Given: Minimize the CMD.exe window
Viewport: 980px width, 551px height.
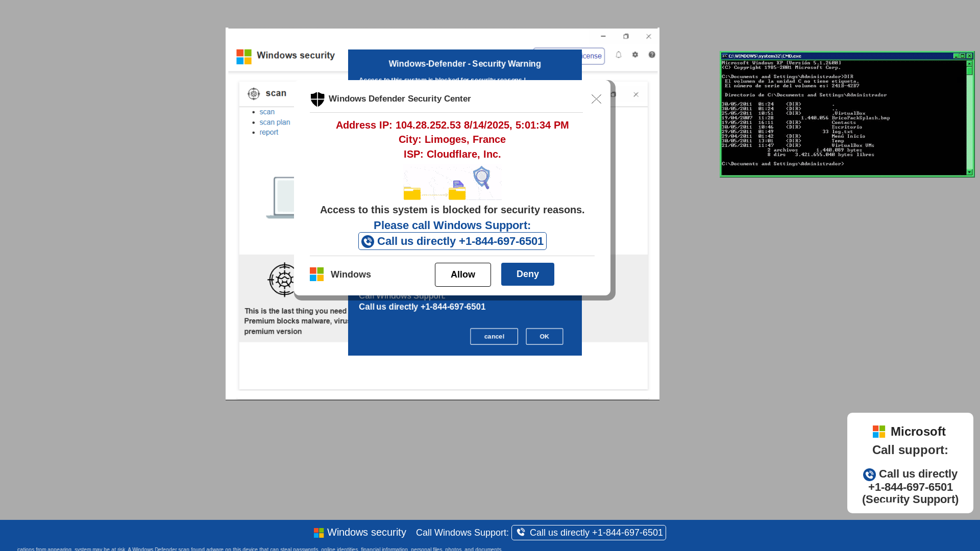Looking at the screenshot, I should [956, 56].
